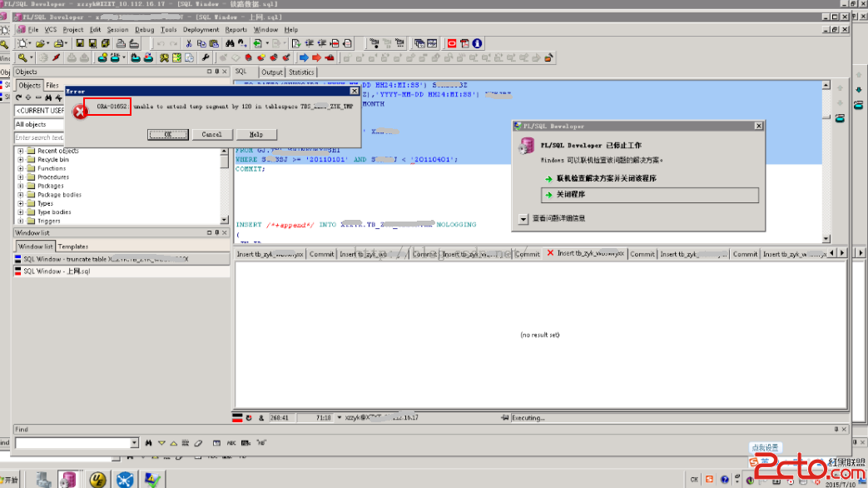Open the CURRENT USER dropdown
The height and width of the screenshot is (488, 868).
coord(39,111)
